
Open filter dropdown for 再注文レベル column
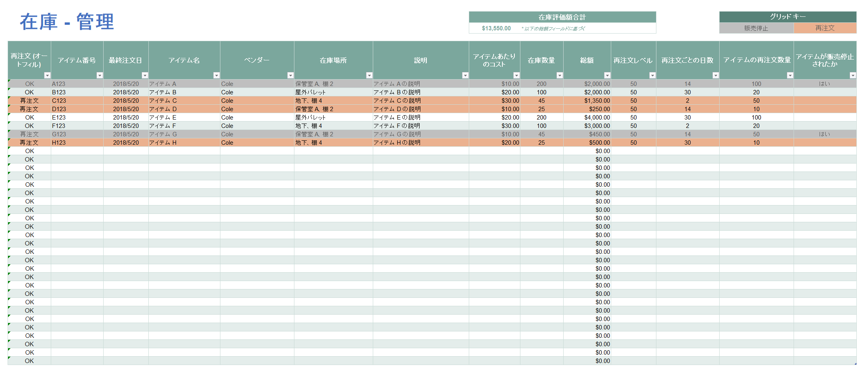click(652, 76)
